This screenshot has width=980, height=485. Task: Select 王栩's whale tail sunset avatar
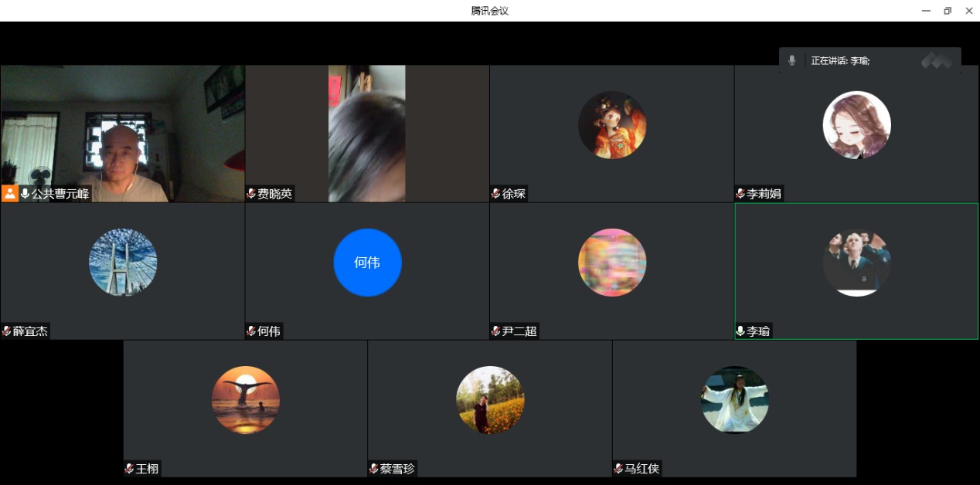coord(246,400)
